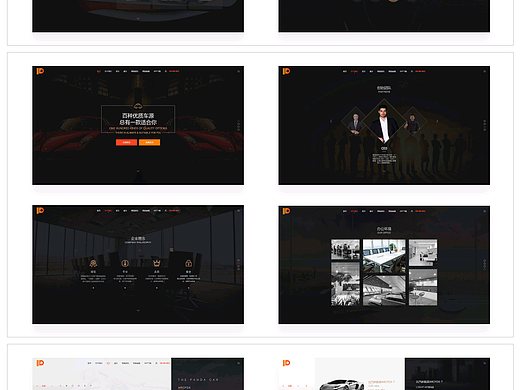Image resolution: width=520 pixels, height=390 pixels.
Task: Click the 'CEO' label under the center portrait
Action: tap(384, 149)
